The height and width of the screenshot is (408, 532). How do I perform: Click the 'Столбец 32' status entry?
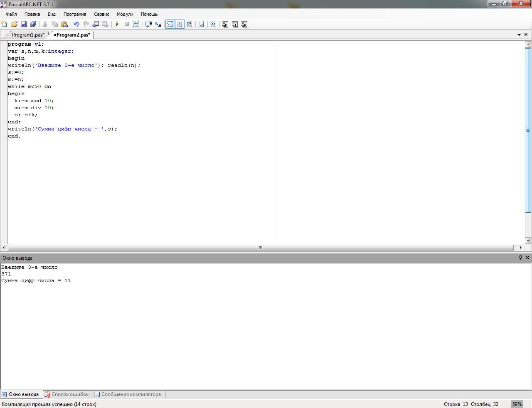(x=485, y=404)
